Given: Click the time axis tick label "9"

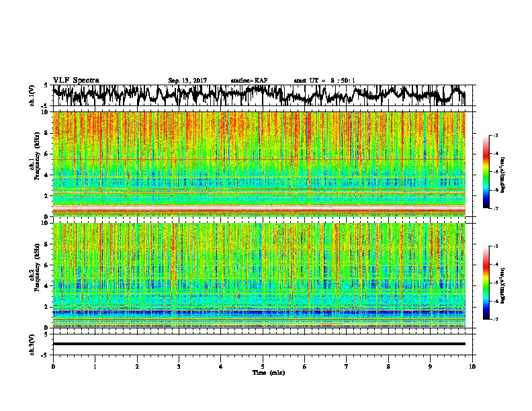Looking at the screenshot, I should click(430, 367).
